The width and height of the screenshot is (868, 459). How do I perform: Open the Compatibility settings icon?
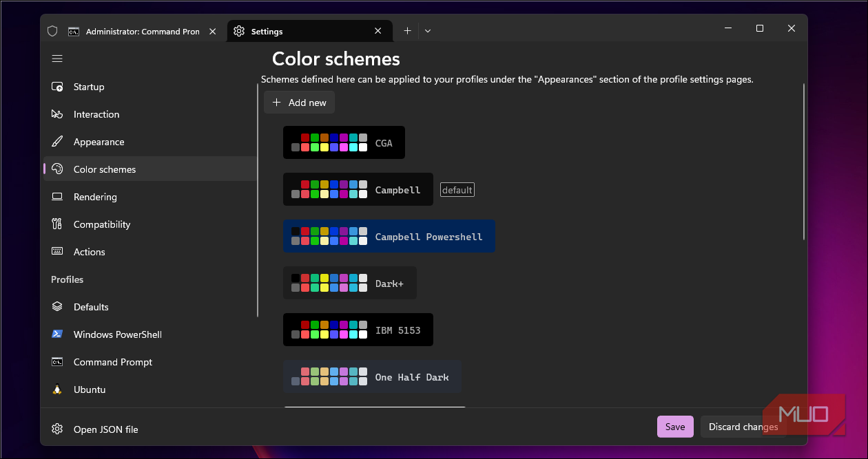pos(57,224)
